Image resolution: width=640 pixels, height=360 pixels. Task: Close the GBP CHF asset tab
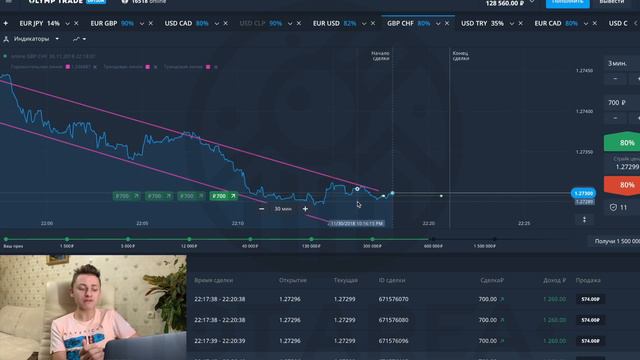click(447, 24)
